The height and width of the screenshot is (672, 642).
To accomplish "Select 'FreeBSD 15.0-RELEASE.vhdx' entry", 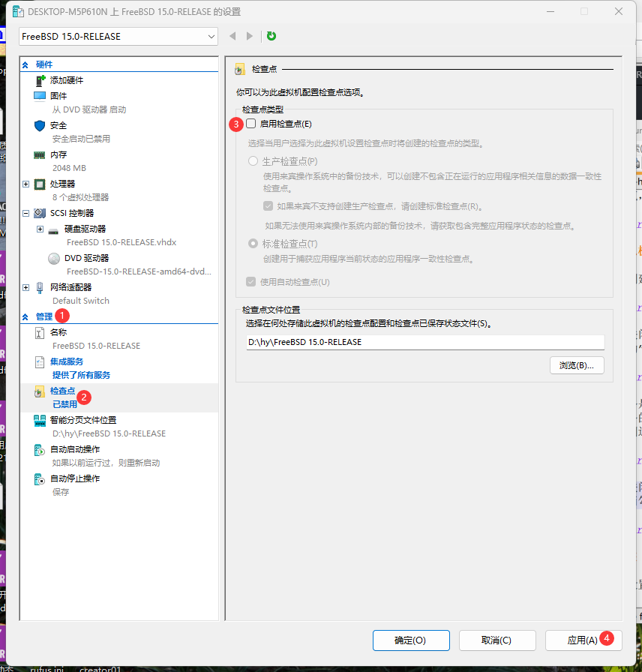I will (121, 242).
